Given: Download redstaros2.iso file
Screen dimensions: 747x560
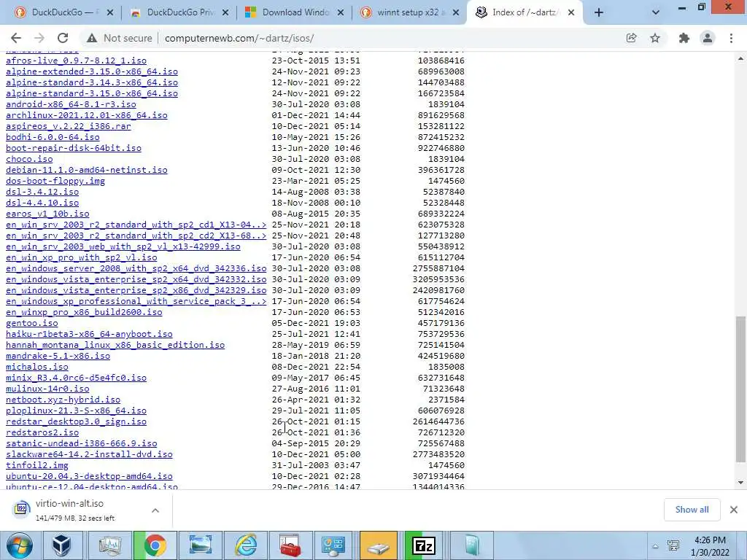Looking at the screenshot, I should (x=42, y=433).
